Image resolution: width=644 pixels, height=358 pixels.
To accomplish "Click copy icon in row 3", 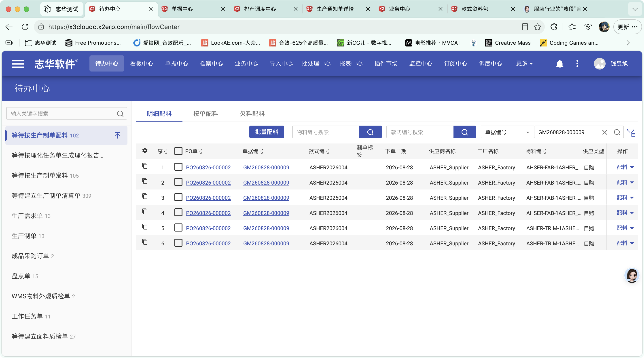I will coord(145,196).
